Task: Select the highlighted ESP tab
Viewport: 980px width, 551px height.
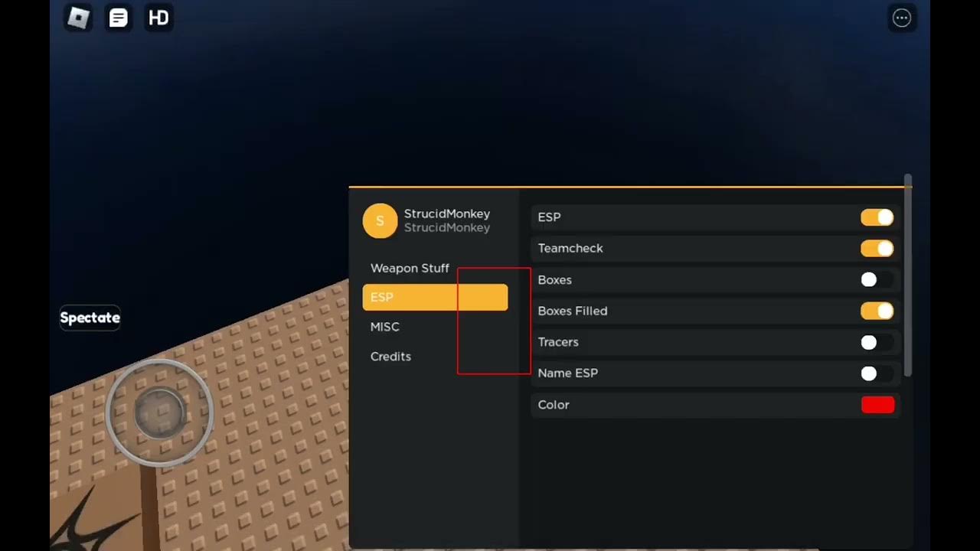Action: point(435,297)
